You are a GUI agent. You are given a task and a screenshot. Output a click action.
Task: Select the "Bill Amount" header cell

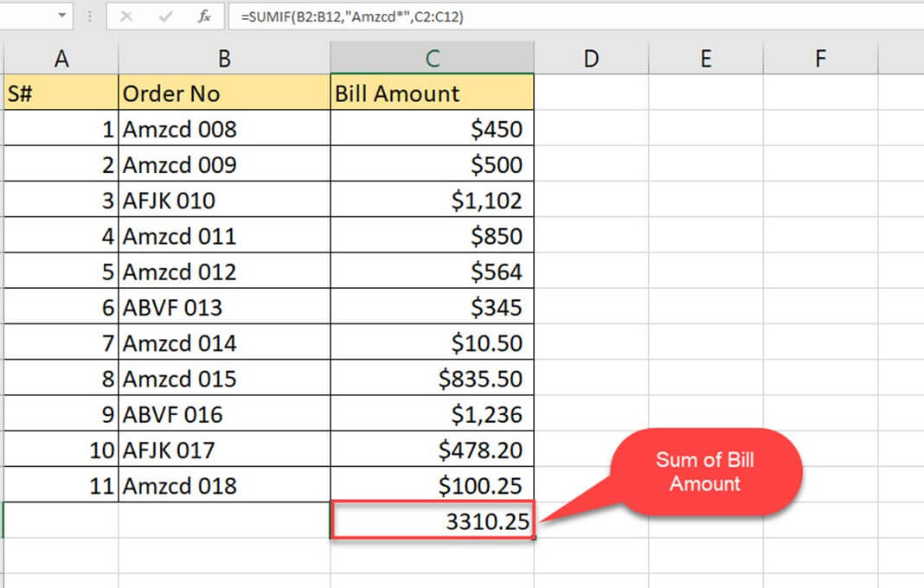[x=432, y=93]
